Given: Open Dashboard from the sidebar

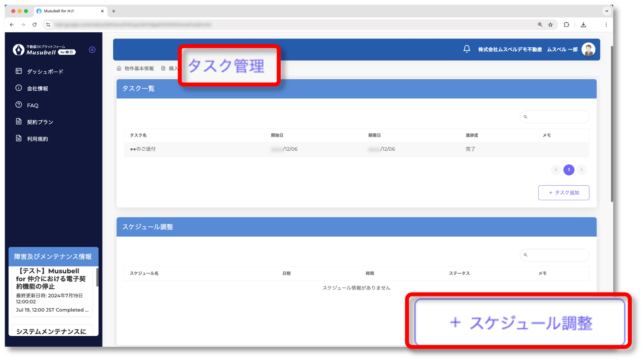Looking at the screenshot, I should [45, 72].
